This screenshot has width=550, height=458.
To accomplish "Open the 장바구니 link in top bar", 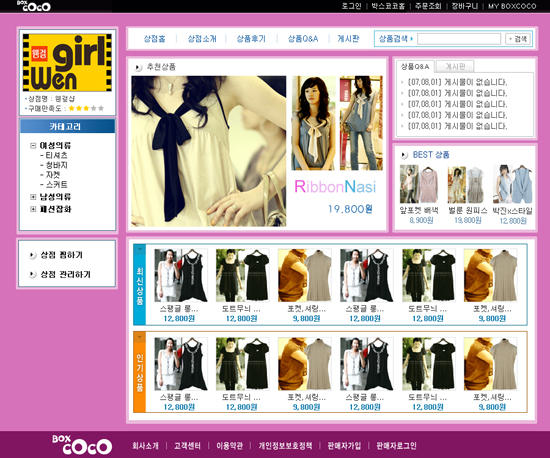I will (464, 6).
